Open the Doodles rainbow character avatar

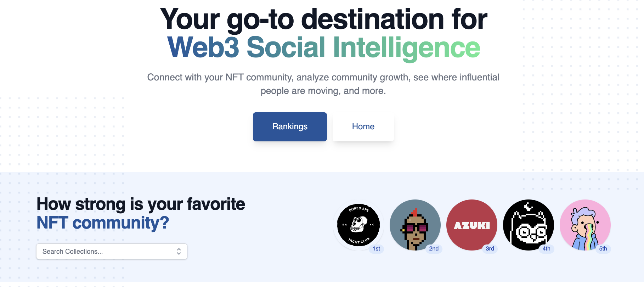[x=585, y=225]
